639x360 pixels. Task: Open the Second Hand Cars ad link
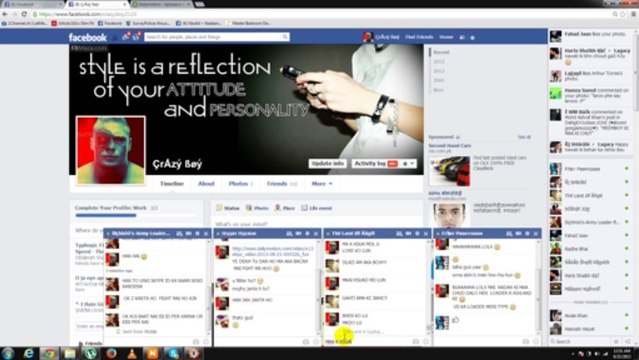[450, 146]
